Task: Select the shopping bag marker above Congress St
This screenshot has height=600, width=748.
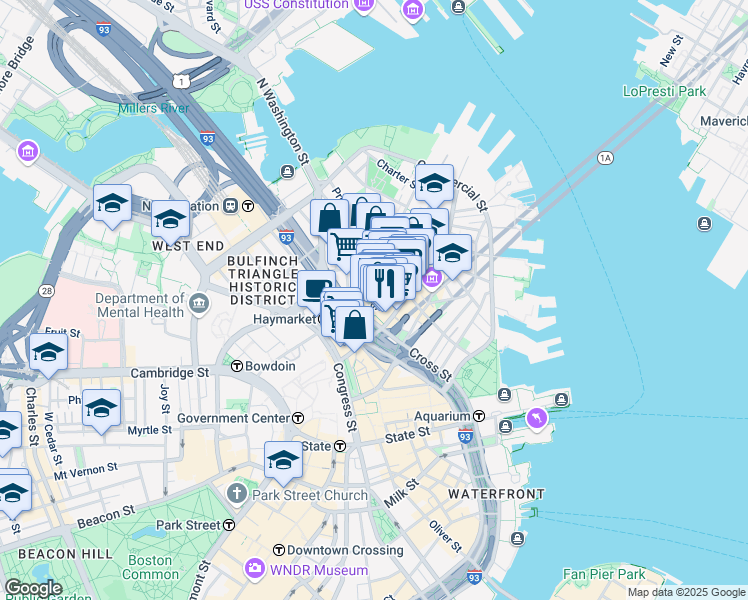Action: [354, 328]
